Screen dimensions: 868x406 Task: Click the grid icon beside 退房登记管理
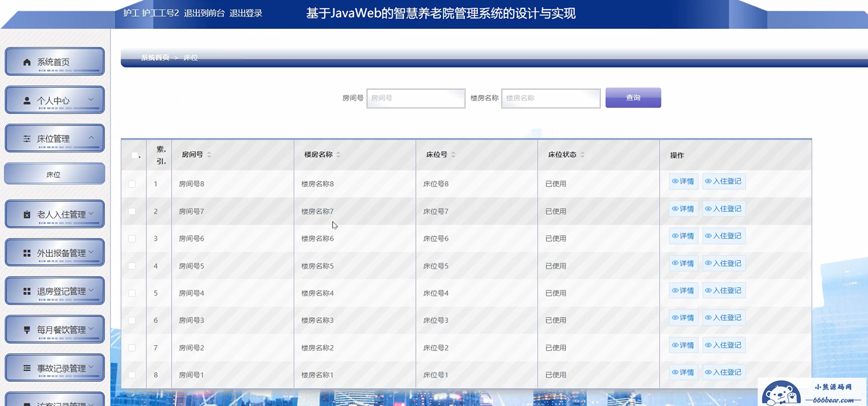coord(27,291)
